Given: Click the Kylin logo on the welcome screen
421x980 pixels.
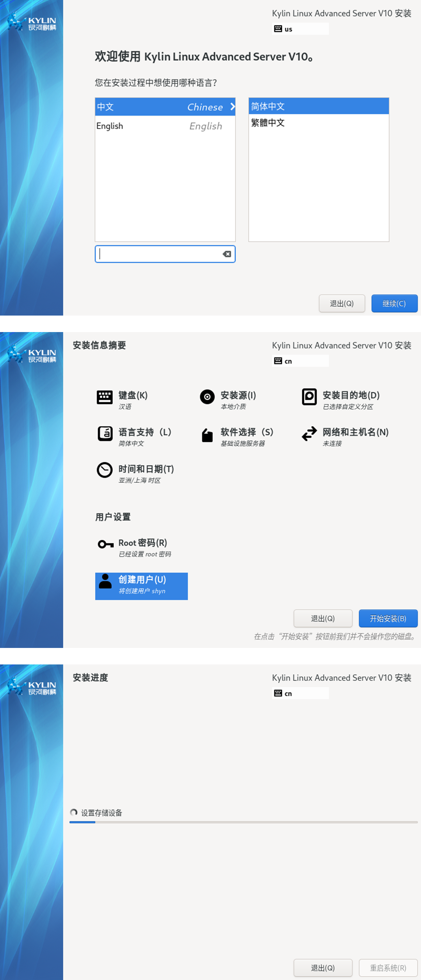Looking at the screenshot, I should (32, 22).
